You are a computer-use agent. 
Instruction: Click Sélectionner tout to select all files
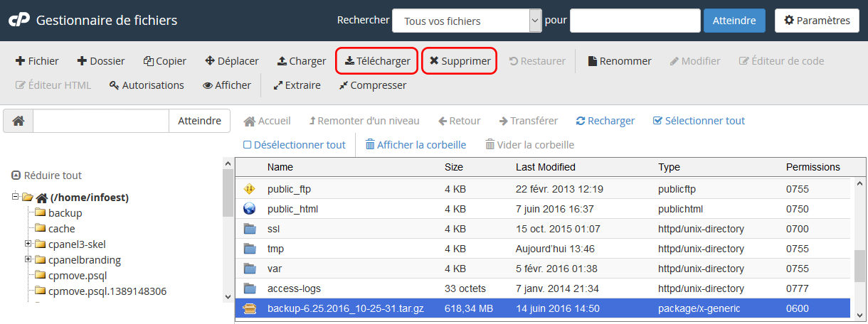click(699, 121)
